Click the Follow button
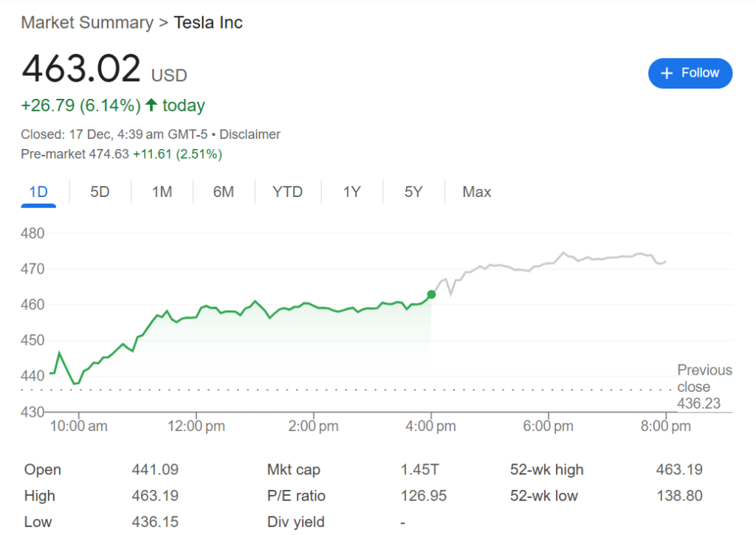Screen dimensions: 756x535 (690, 73)
